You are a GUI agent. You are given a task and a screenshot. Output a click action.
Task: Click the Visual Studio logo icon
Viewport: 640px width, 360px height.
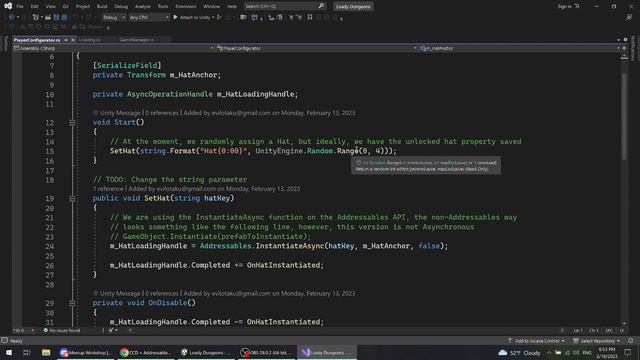coord(8,6)
